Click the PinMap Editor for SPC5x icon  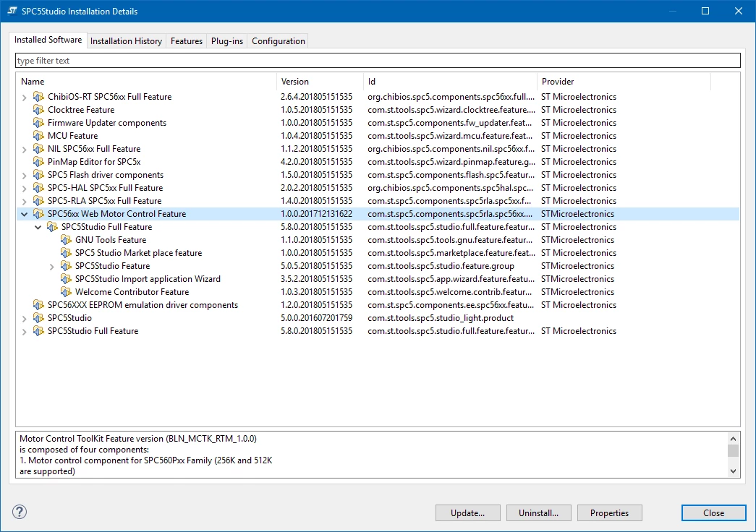point(38,162)
